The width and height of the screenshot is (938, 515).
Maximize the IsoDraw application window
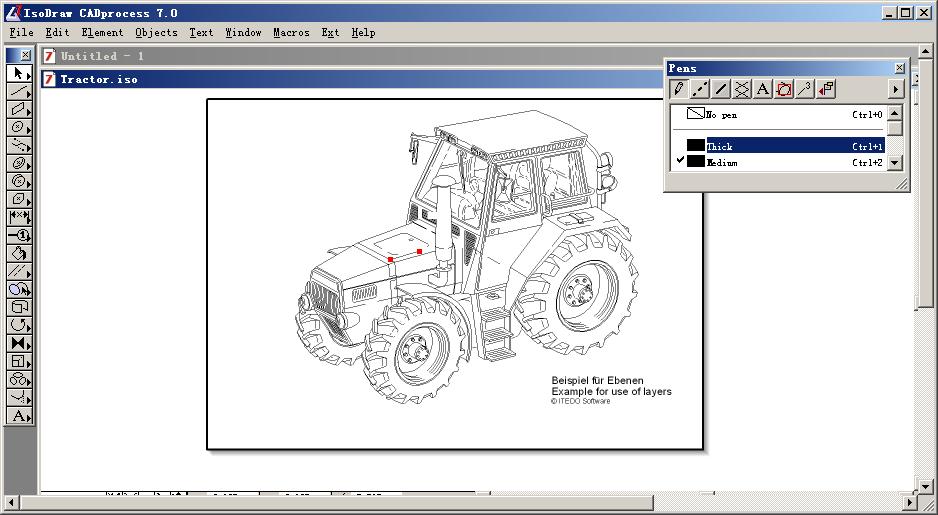click(906, 13)
